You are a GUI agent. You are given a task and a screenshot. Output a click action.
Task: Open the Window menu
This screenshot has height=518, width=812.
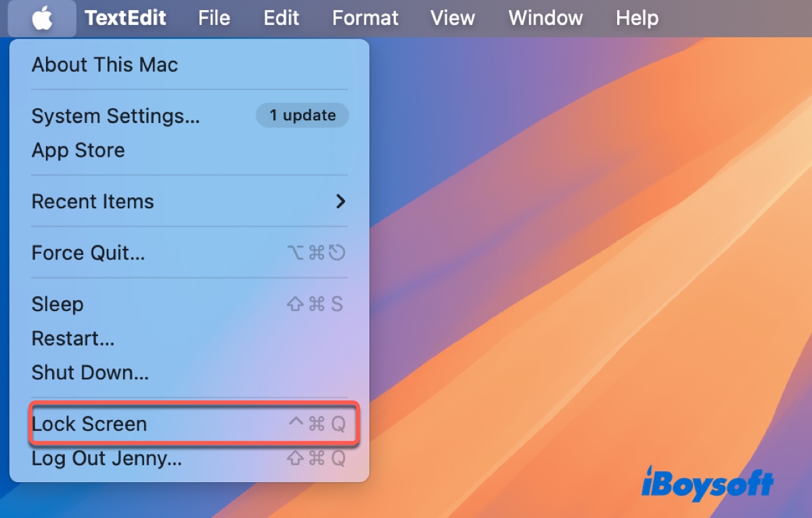point(545,18)
